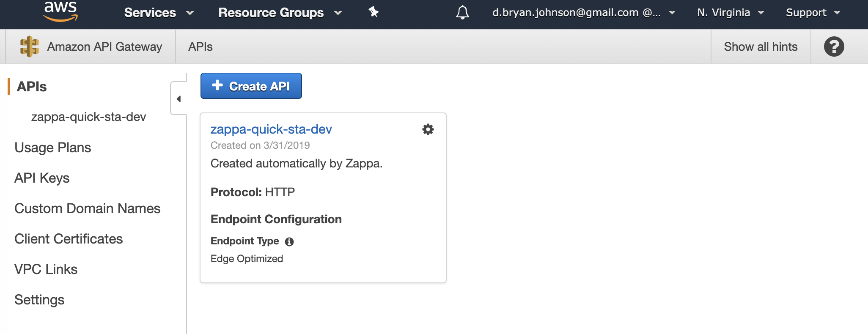Expand the Resource Groups dropdown
868x334 pixels.
[x=280, y=13]
